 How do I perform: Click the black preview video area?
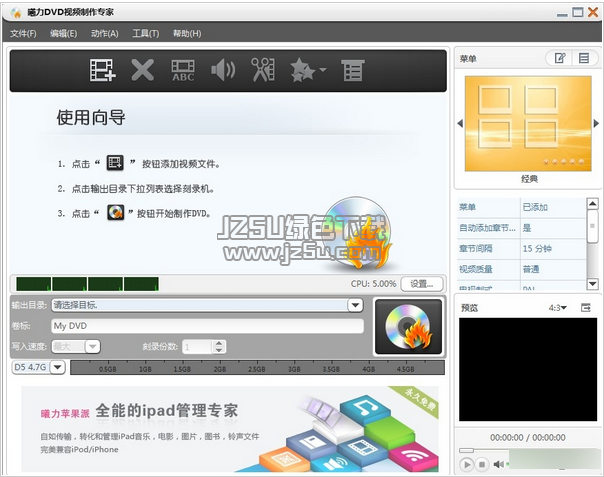(528, 370)
